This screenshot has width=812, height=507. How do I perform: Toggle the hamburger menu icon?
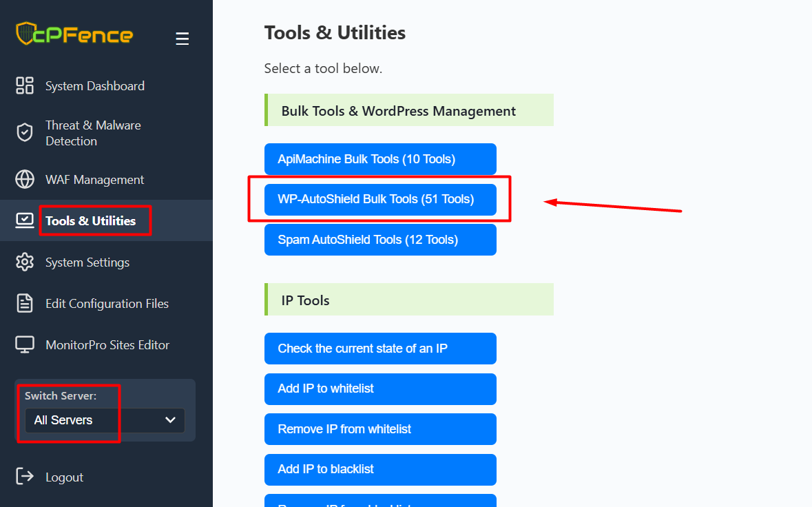pyautogui.click(x=182, y=39)
